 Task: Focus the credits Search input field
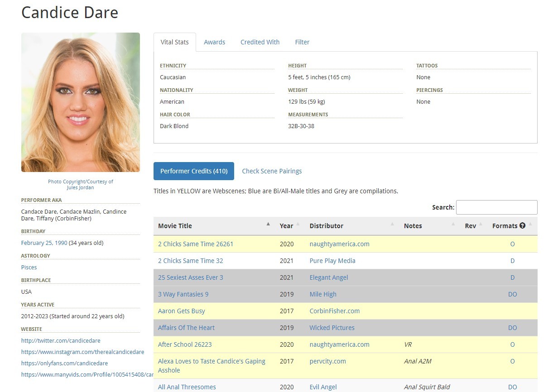[x=496, y=207]
